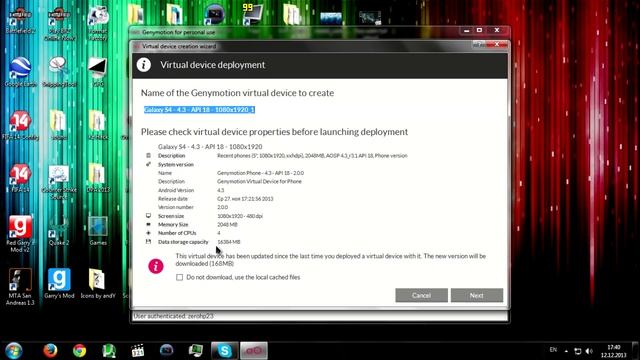The image size is (640, 360).
Task: Click 'Data storage capacity' property label
Action: 183,242
